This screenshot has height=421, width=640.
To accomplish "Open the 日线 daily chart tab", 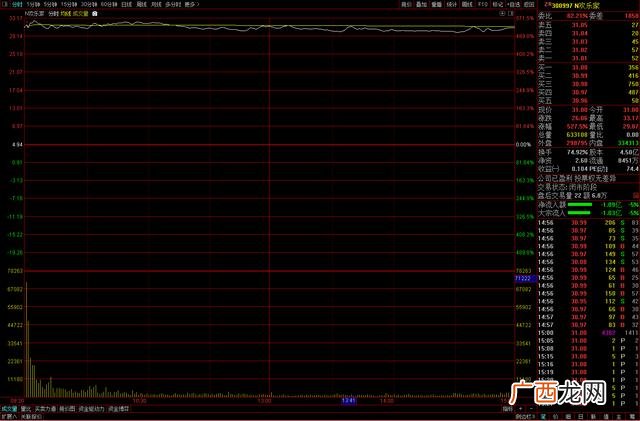I will [x=127, y=4].
